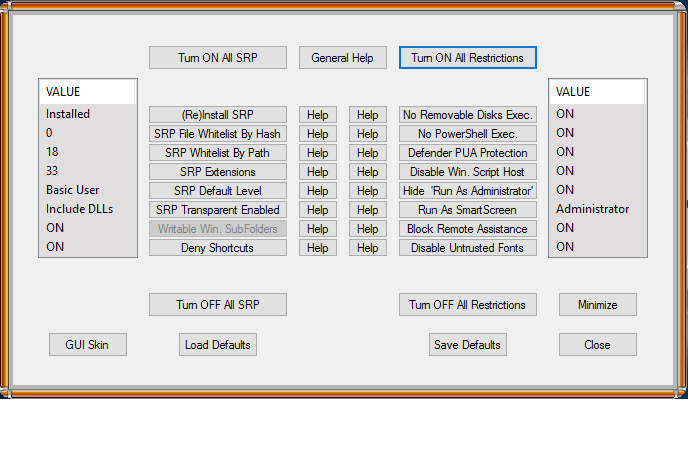The width and height of the screenshot is (688, 460).
Task: Open Help next to (Re)Install SRP
Action: (x=318, y=115)
